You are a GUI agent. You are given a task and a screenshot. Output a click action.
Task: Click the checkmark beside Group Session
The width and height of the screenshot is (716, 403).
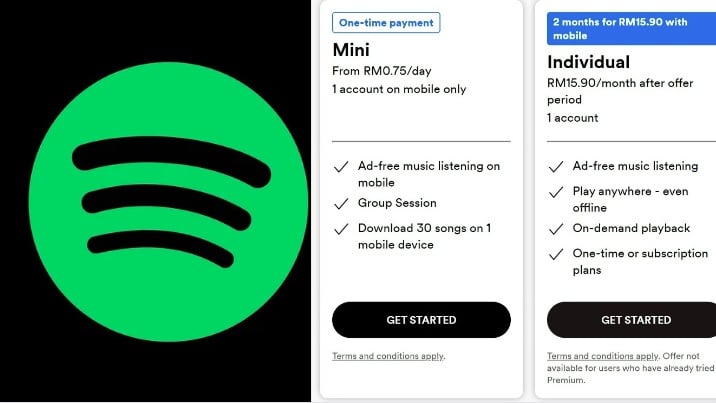click(x=340, y=203)
